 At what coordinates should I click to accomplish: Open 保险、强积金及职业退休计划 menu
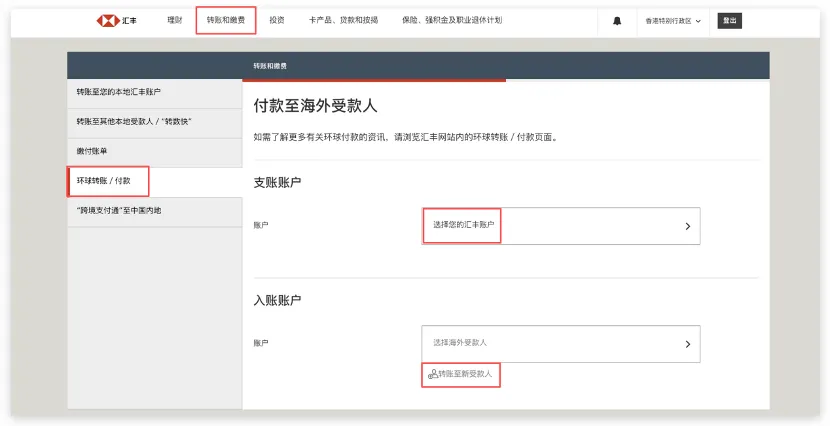452,20
